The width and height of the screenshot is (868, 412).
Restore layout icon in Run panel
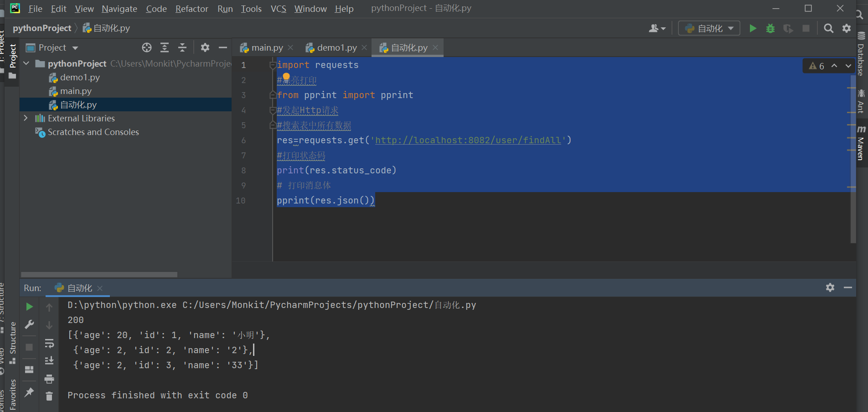[x=29, y=370]
